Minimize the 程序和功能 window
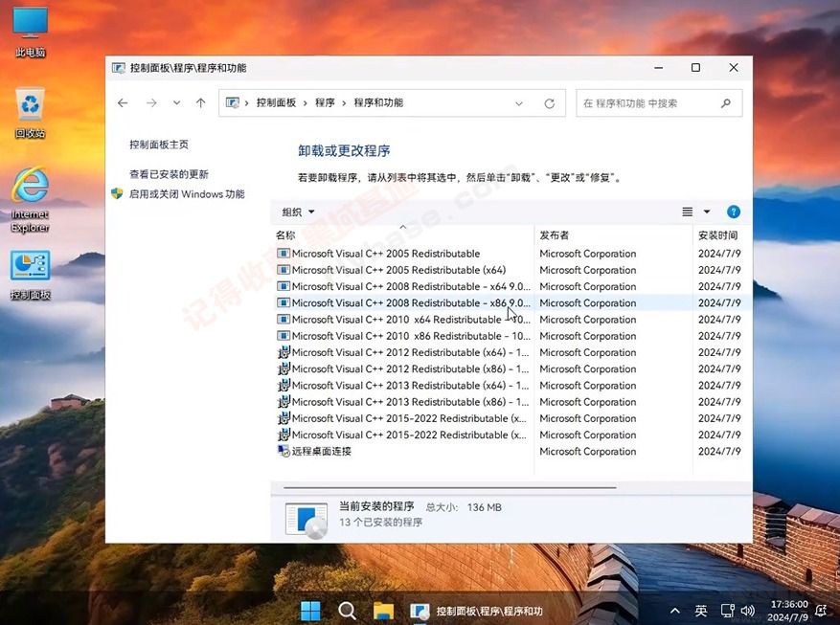This screenshot has height=625, width=840. tap(658, 68)
